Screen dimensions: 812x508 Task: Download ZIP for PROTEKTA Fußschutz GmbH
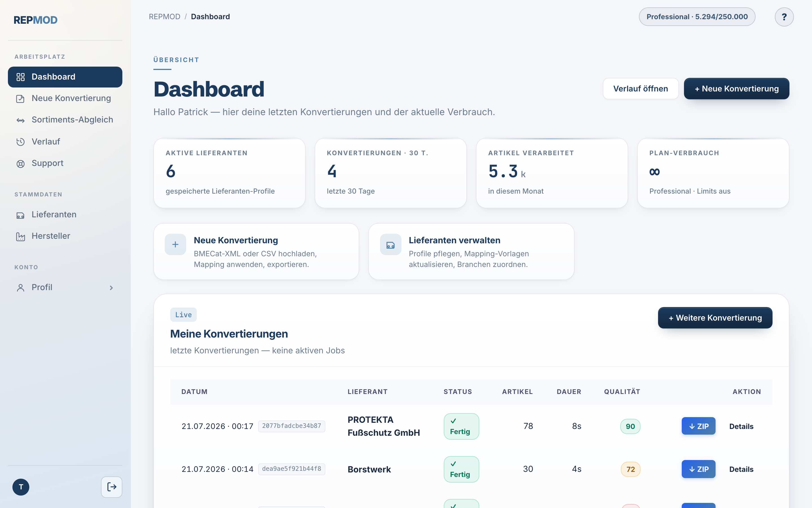(x=699, y=426)
